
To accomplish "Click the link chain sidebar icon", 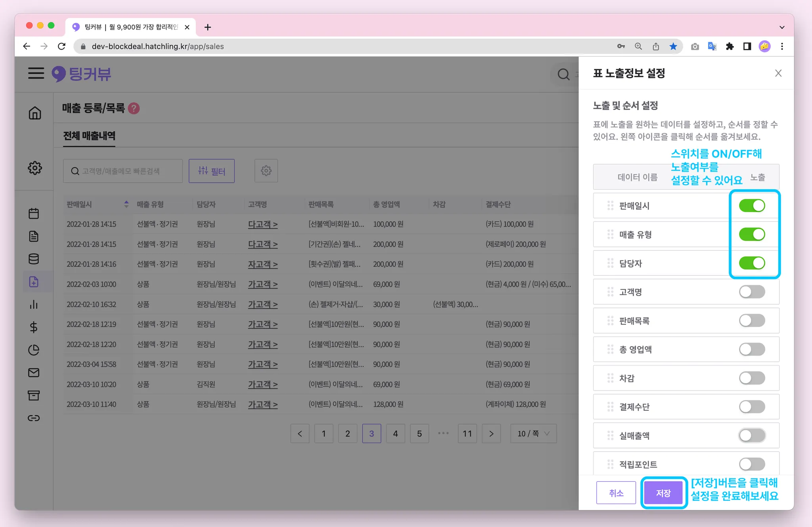I will click(34, 418).
